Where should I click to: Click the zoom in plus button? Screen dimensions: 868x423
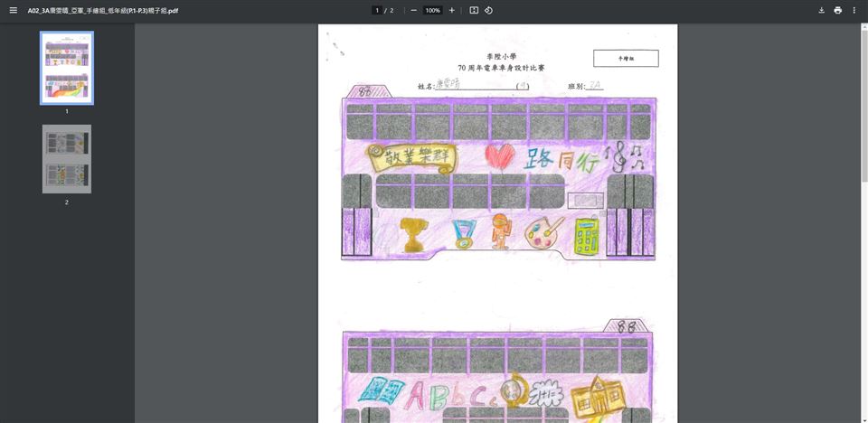[x=452, y=11]
